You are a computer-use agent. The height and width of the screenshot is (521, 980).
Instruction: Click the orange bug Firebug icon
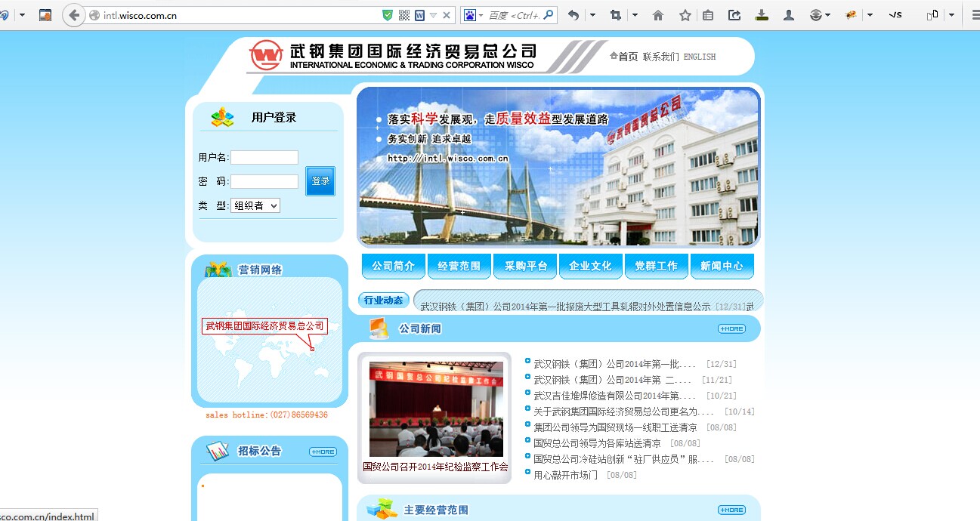click(850, 15)
